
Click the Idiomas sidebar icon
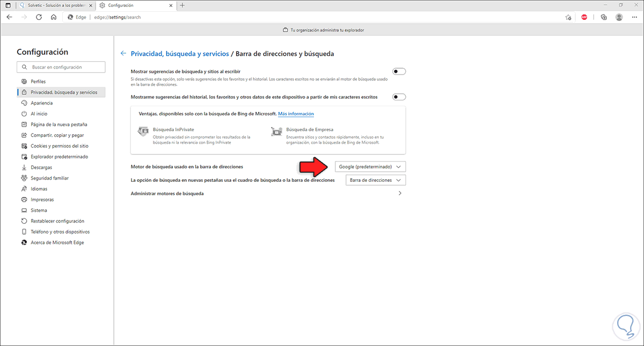point(24,189)
